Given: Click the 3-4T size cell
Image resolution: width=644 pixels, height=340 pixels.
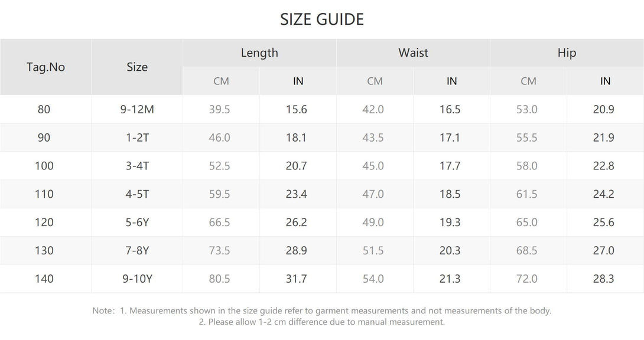Looking at the screenshot, I should tap(136, 166).
